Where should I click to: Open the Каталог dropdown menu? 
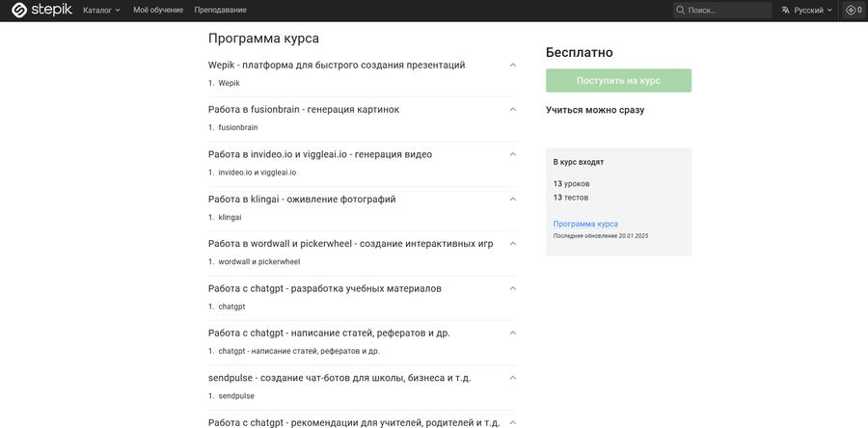pos(101,10)
